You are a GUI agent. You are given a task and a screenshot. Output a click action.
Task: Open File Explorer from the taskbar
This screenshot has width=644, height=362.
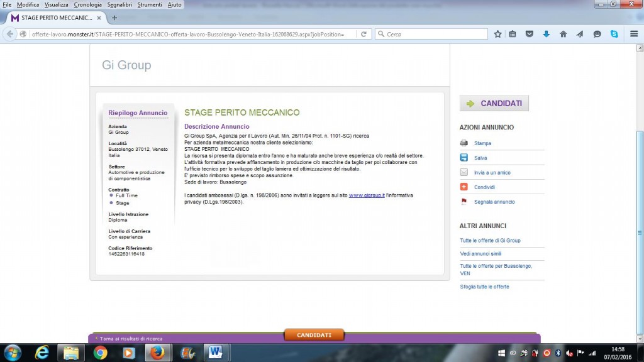coord(71,353)
